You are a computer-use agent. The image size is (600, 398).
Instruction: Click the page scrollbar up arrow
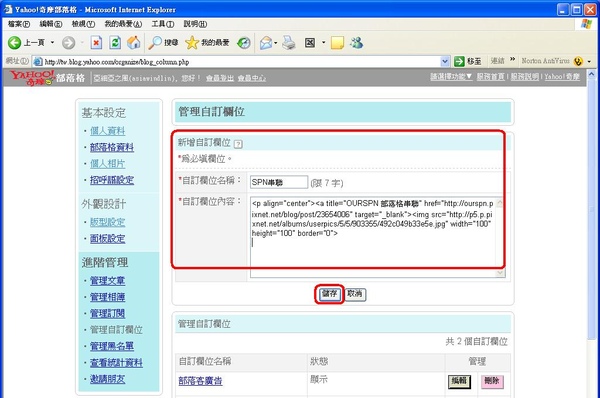click(592, 74)
